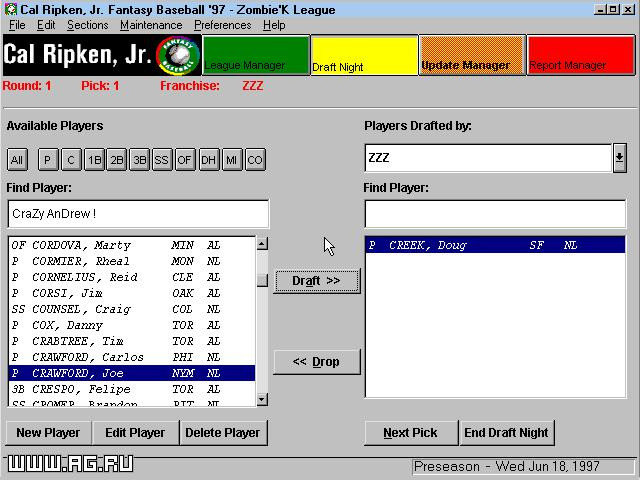Select CORSI, Jim in available players
Screen dimensions: 640x480
pyautogui.click(x=132, y=293)
